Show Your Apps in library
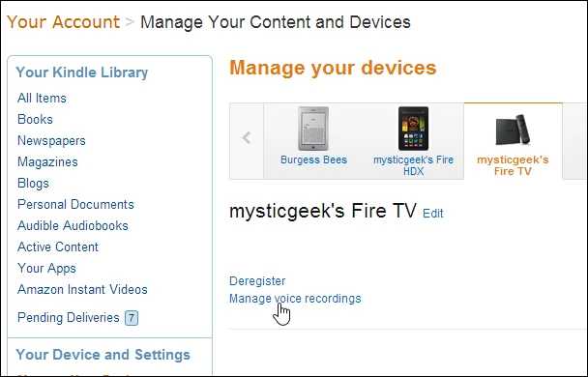588x377 pixels. click(x=46, y=269)
